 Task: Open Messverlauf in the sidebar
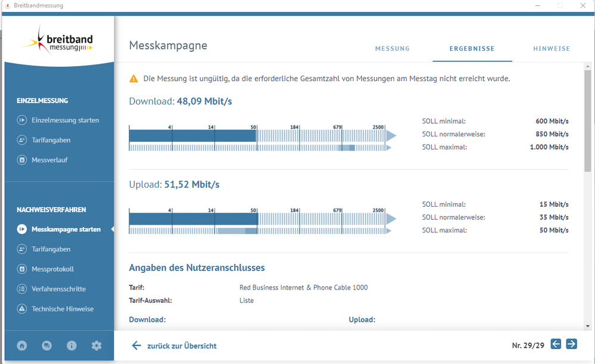coord(49,160)
